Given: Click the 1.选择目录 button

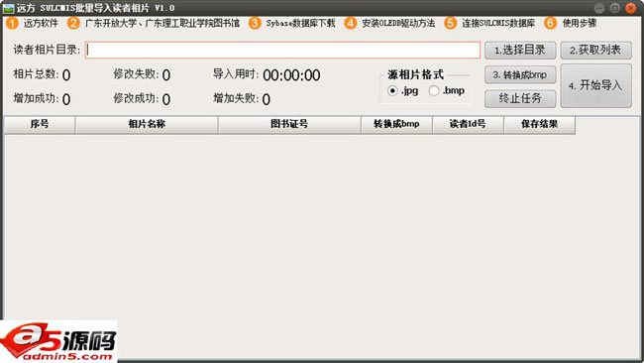Looking at the screenshot, I should coord(520,51).
